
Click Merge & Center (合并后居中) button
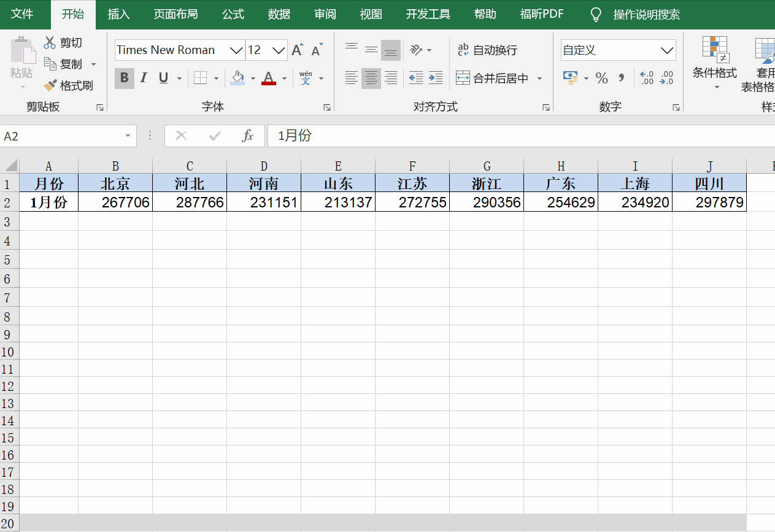pos(493,79)
